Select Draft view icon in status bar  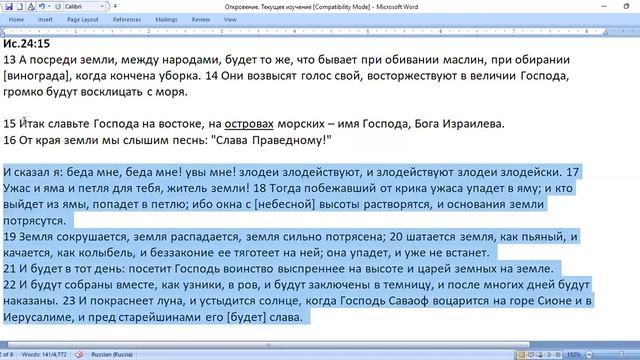558,355
